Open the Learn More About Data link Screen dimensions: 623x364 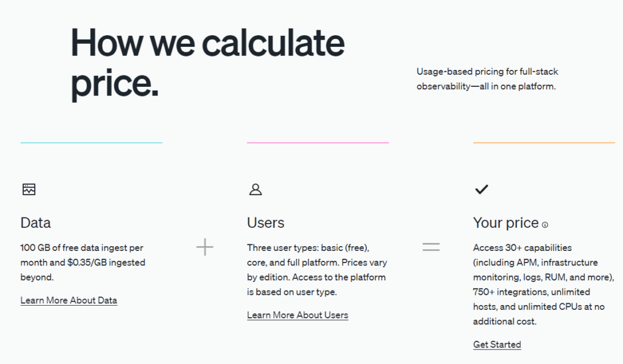pyautogui.click(x=69, y=300)
